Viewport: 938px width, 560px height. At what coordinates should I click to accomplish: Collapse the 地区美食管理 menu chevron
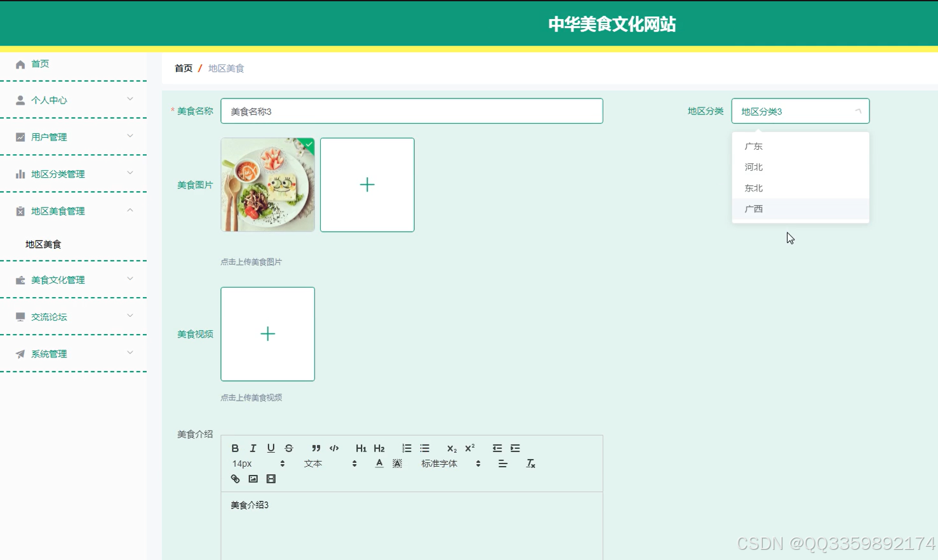[x=130, y=210]
